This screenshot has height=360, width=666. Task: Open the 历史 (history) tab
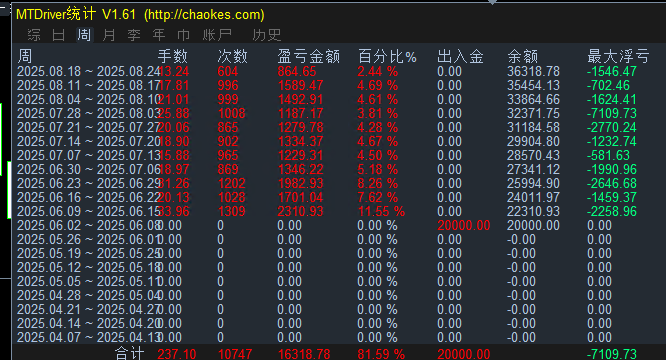pos(267,35)
